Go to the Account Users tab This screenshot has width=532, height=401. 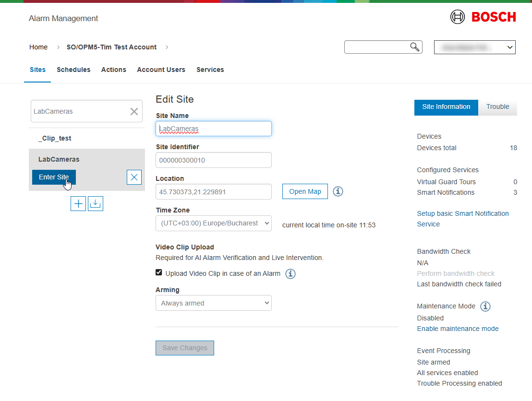[161, 70]
